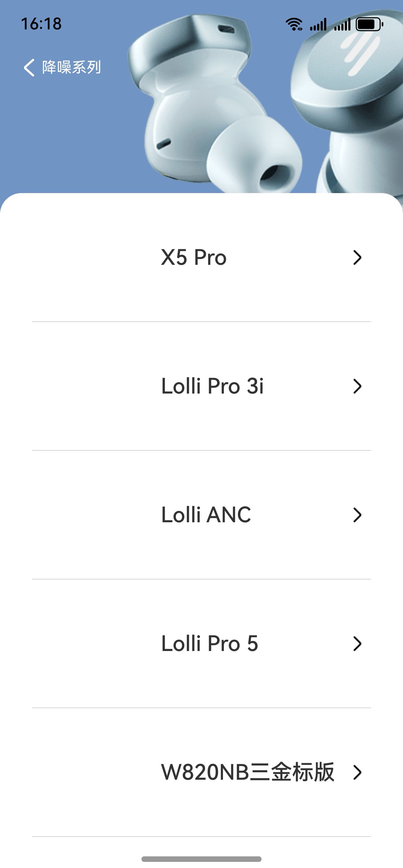Select W820NB三金标版 from the list
The image size is (403, 868).
coord(247,772)
